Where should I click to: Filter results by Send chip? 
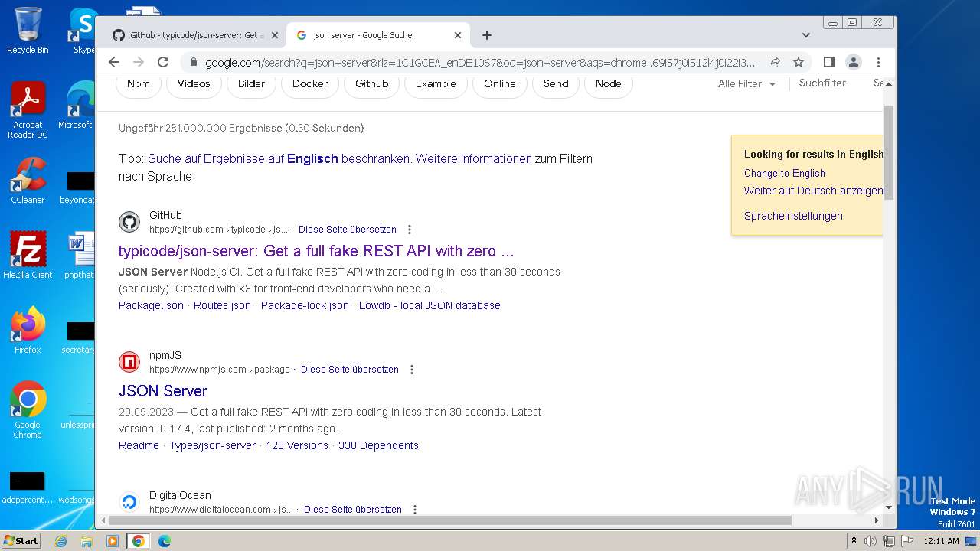[x=556, y=84]
